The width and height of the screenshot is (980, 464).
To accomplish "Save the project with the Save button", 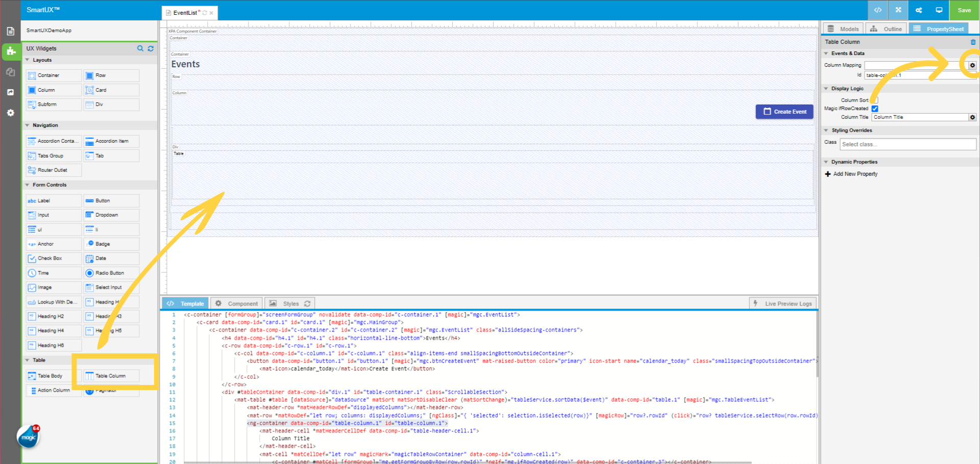I will tap(964, 10).
